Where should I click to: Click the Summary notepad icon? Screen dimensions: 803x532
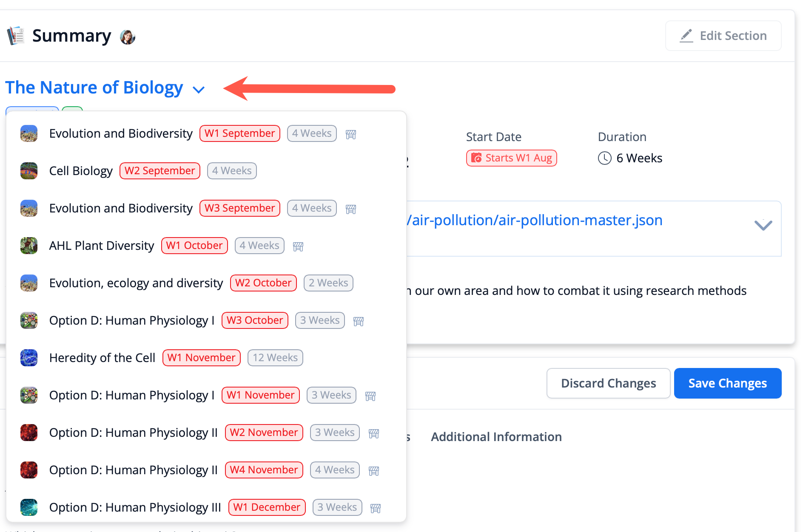pyautogui.click(x=16, y=36)
